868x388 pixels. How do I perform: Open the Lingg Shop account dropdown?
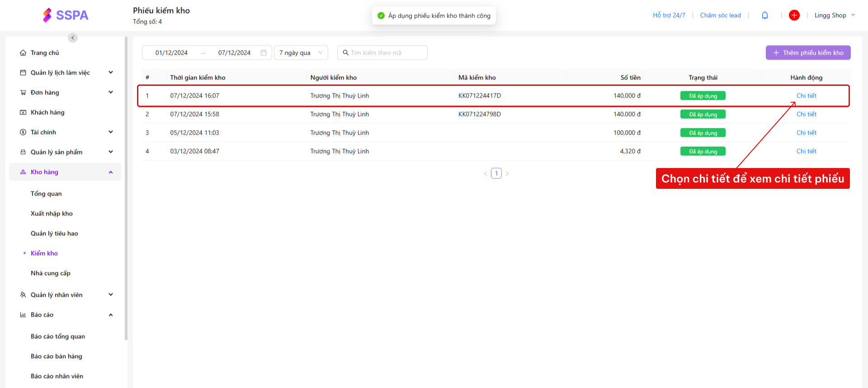(x=835, y=15)
